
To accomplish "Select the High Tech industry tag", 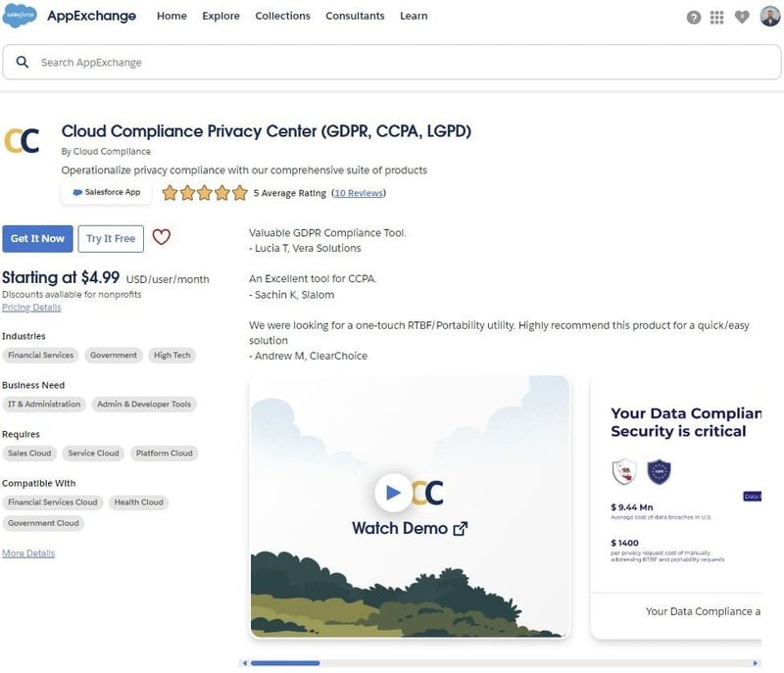I will (172, 356).
